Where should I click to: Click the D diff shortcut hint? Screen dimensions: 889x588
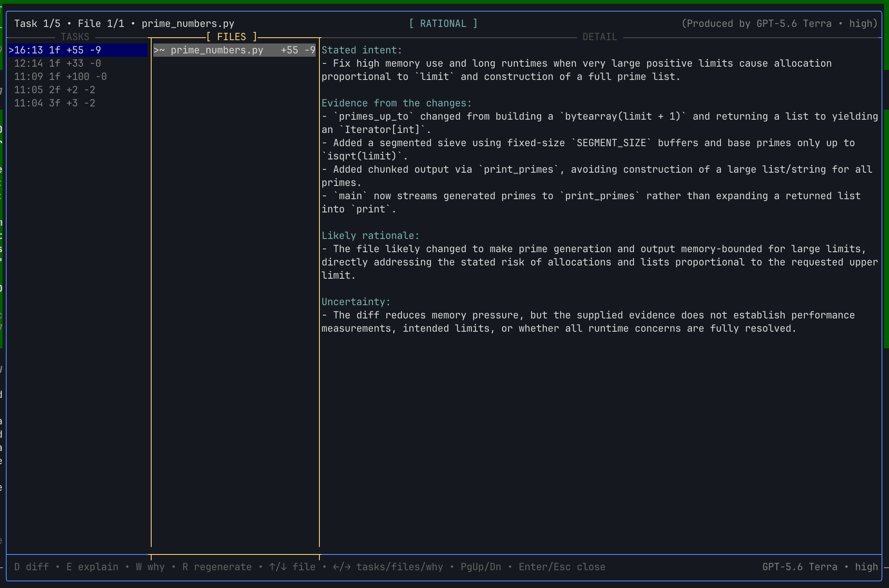pyautogui.click(x=31, y=567)
